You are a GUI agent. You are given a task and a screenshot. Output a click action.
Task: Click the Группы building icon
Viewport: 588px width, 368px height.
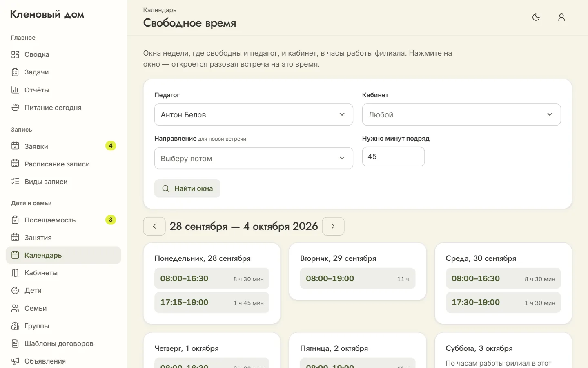15,326
